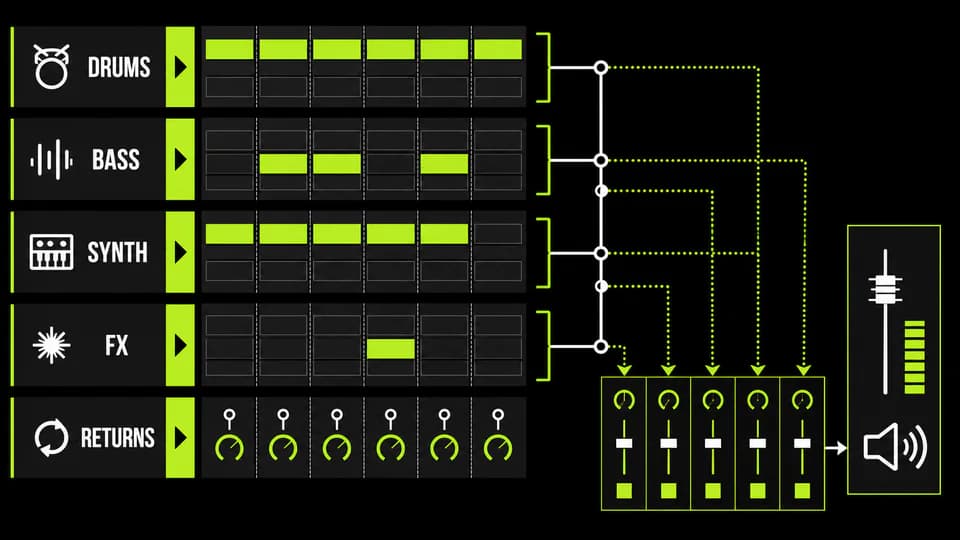960x540 pixels.
Task: Select the Returns track loop icon
Action: [x=51, y=438]
